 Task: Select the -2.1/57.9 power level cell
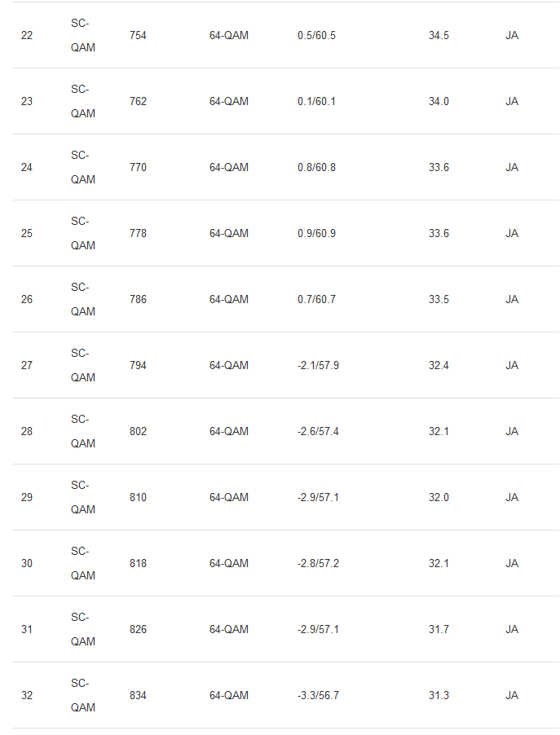[x=318, y=366]
